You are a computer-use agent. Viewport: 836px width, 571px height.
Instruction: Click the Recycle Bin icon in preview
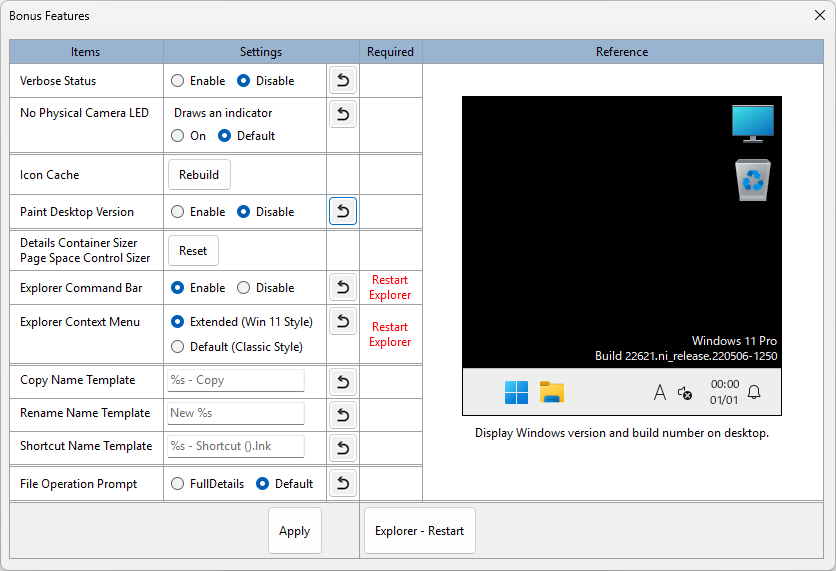753,180
